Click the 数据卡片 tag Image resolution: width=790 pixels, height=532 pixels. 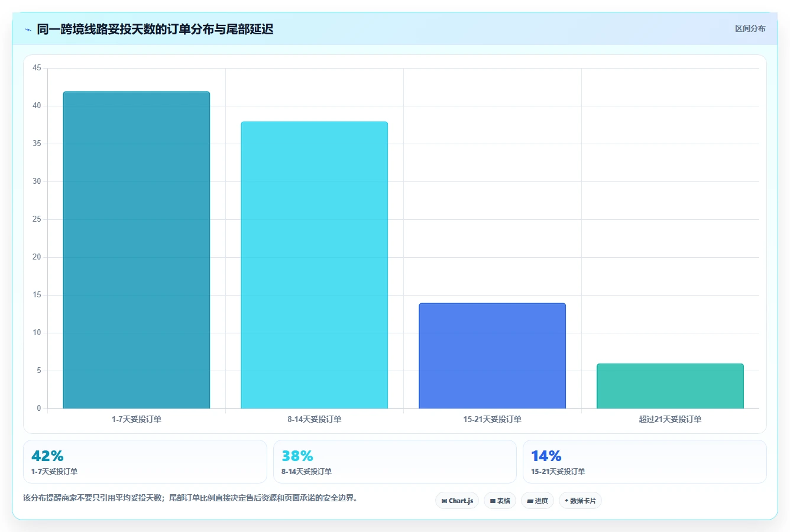coord(580,501)
